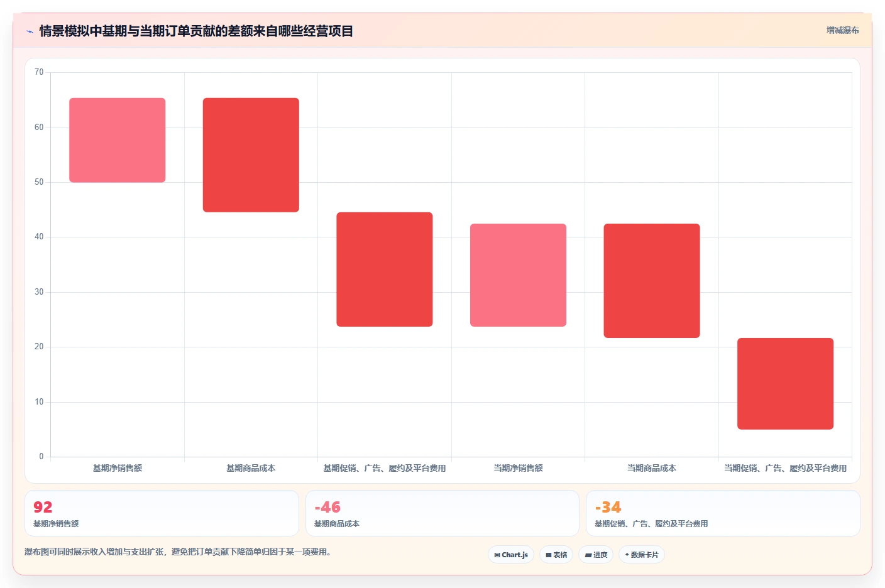Click the y-axis value 70
Image resolution: width=885 pixels, height=588 pixels.
39,72
